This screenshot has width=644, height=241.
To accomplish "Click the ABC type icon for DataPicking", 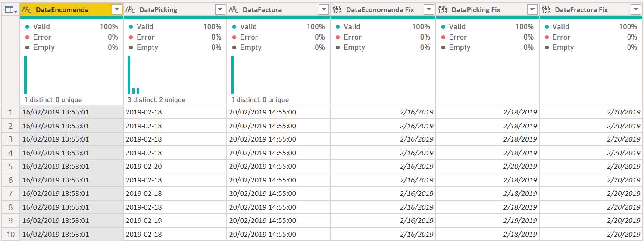I will [130, 9].
